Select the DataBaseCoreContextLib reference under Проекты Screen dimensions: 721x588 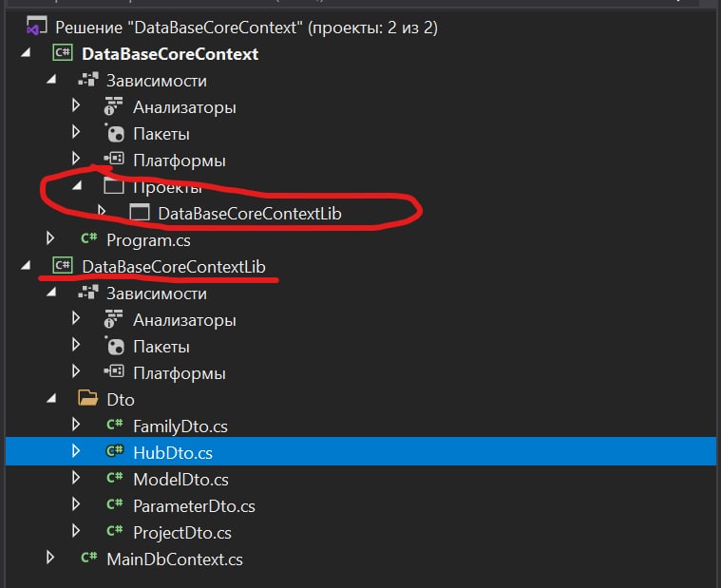click(x=250, y=214)
